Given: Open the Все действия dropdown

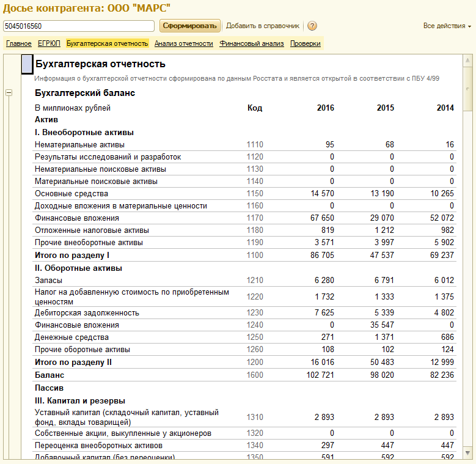Looking at the screenshot, I should pos(447,26).
